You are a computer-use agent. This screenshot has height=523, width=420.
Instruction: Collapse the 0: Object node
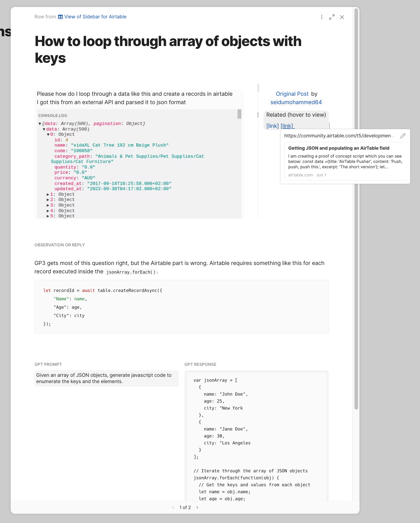point(48,135)
